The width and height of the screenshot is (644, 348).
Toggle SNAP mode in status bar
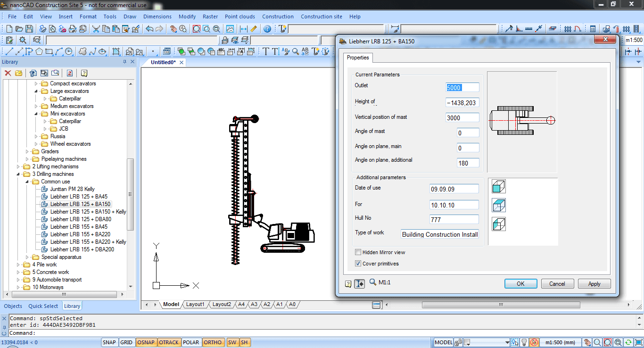coord(109,342)
